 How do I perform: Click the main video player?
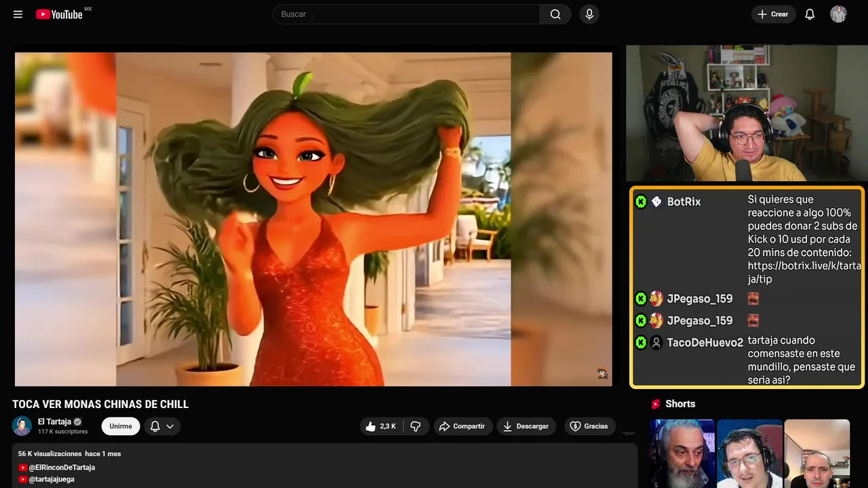point(313,219)
